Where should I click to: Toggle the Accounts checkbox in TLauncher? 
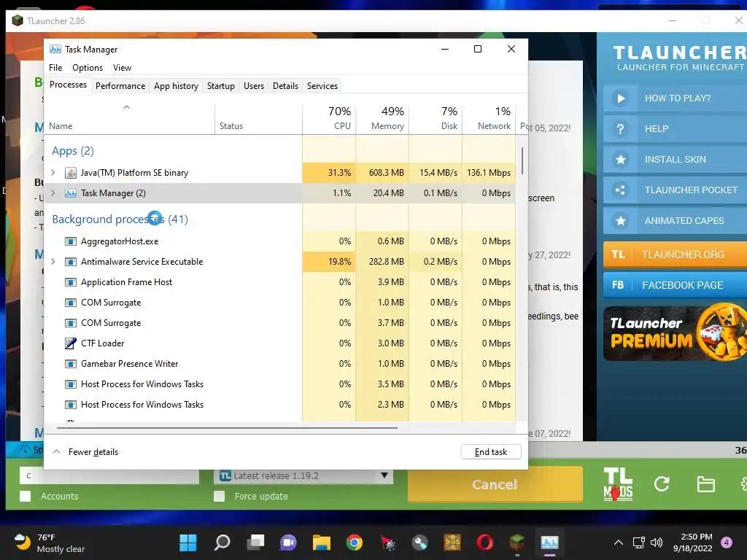coord(26,496)
